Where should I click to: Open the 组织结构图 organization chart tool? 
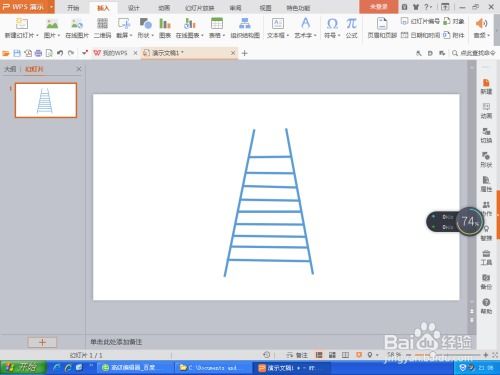pyautogui.click(x=245, y=27)
